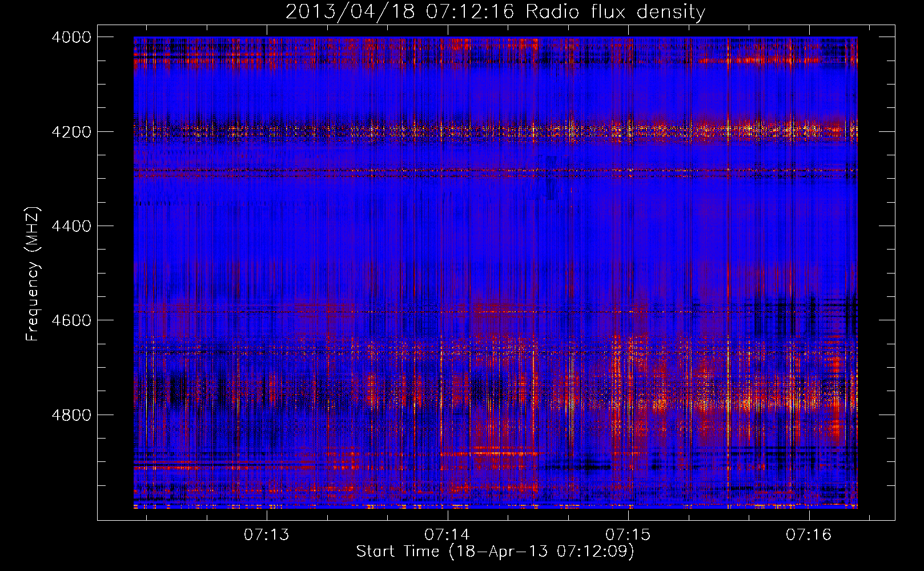Click the x-axis label "Start Time (18-Apr-13 07:12:09)"
Screen dimensions: 924x571
495,551
